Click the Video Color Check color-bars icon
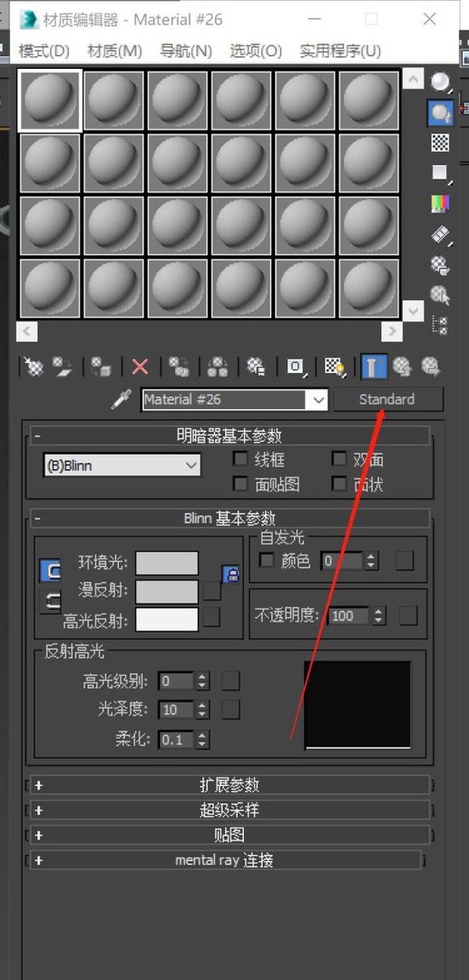Image resolution: width=469 pixels, height=980 pixels. point(440,203)
